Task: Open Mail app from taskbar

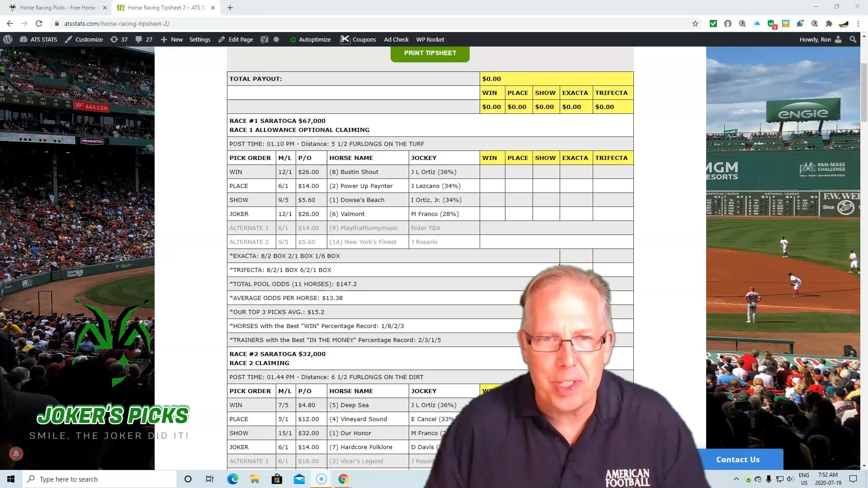Action: [299, 479]
